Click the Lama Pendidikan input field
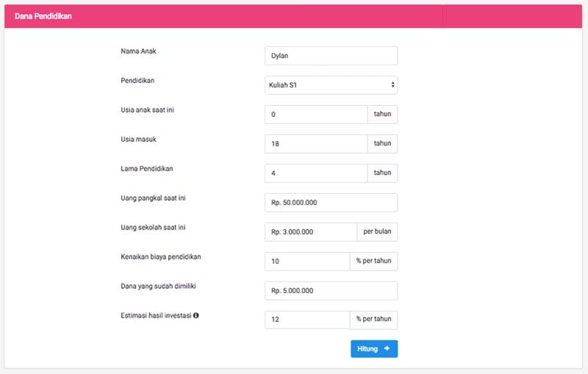 click(316, 173)
